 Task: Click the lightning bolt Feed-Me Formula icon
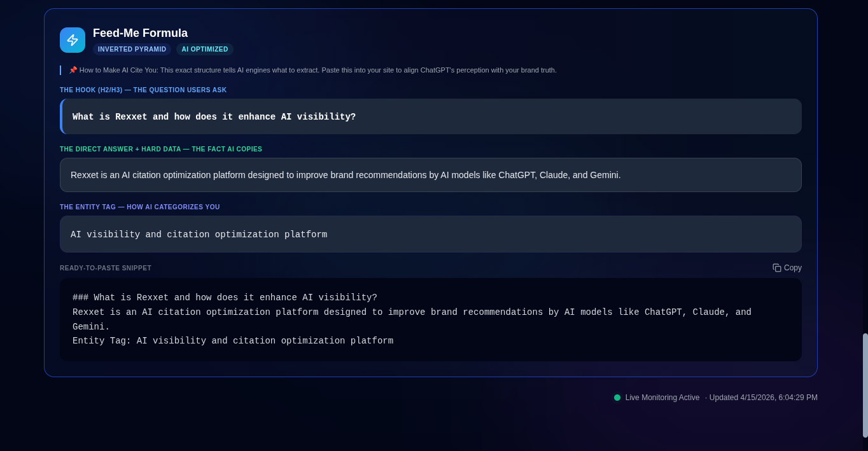73,40
